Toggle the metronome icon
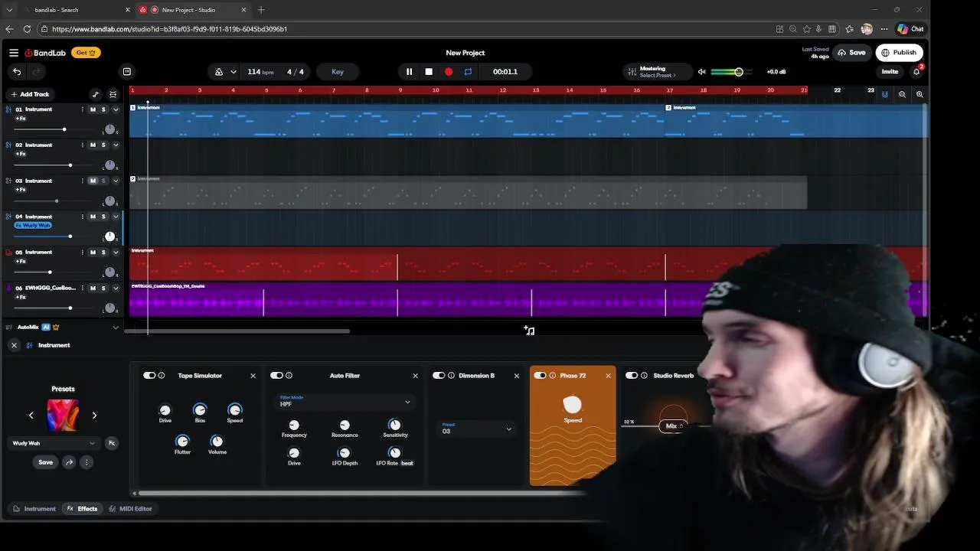The image size is (980, 551). (x=219, y=72)
